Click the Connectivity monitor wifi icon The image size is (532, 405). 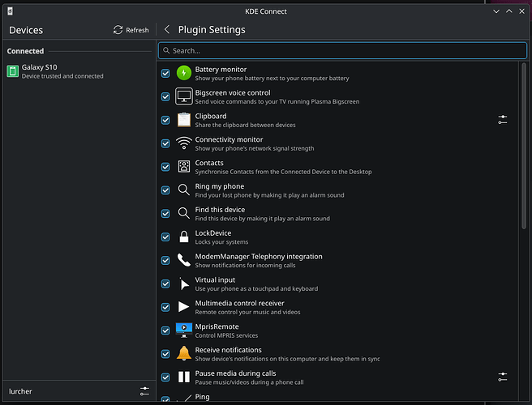pos(184,143)
